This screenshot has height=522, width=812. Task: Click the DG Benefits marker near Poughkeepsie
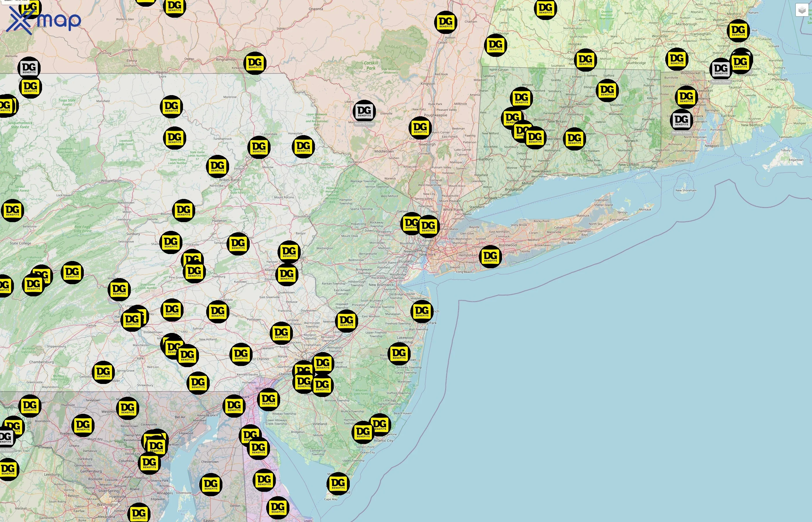point(420,128)
